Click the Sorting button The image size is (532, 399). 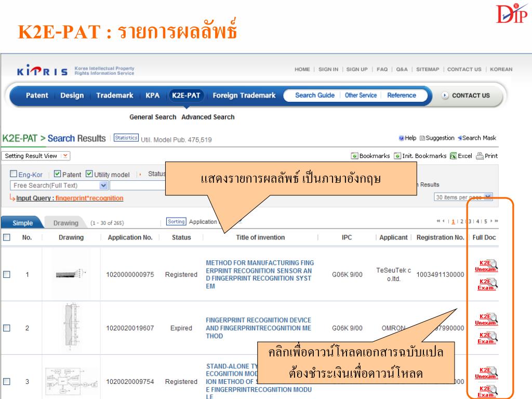(x=176, y=221)
